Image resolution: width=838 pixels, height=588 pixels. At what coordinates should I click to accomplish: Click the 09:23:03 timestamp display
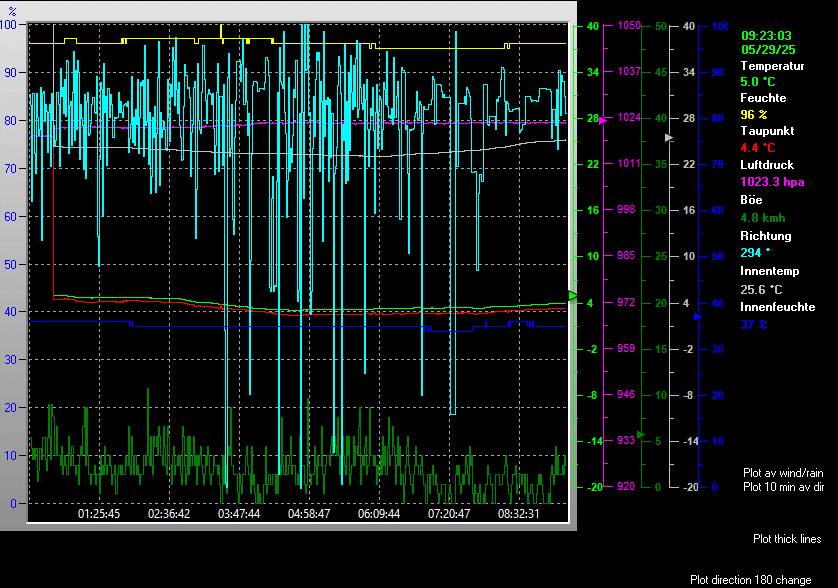coord(767,33)
